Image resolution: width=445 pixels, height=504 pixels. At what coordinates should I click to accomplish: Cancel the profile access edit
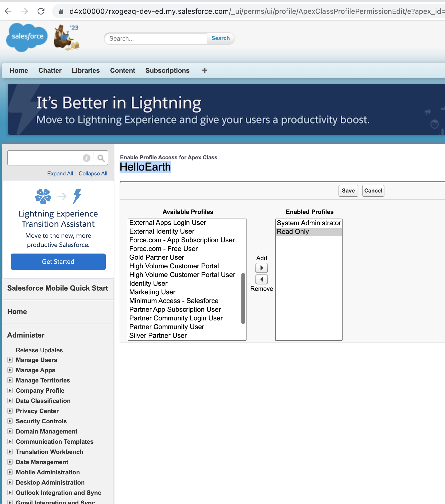(x=373, y=191)
